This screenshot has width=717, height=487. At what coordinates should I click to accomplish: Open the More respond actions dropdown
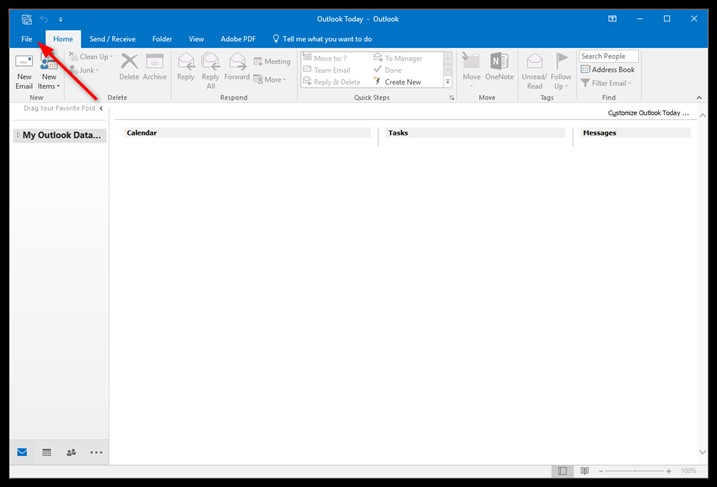tap(270, 80)
